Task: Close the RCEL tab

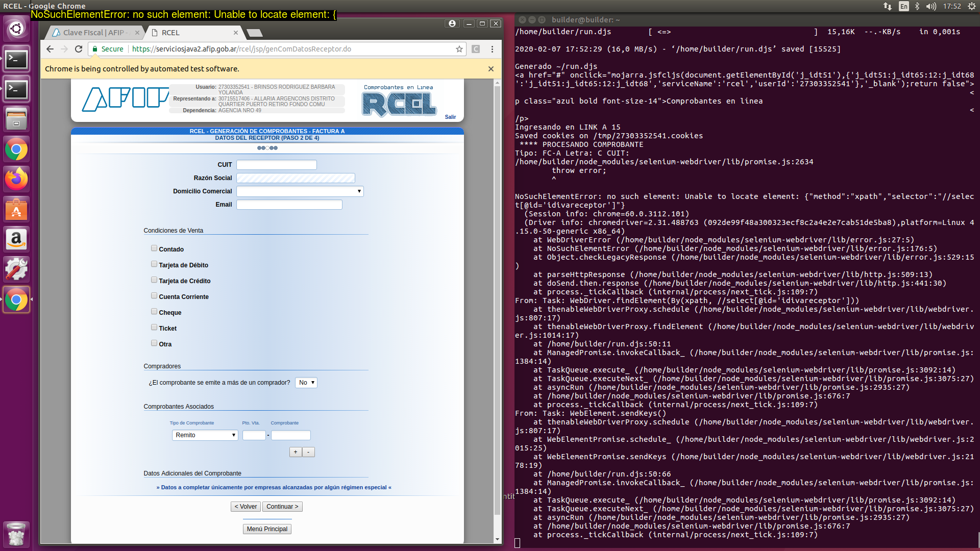Action: pos(236,33)
